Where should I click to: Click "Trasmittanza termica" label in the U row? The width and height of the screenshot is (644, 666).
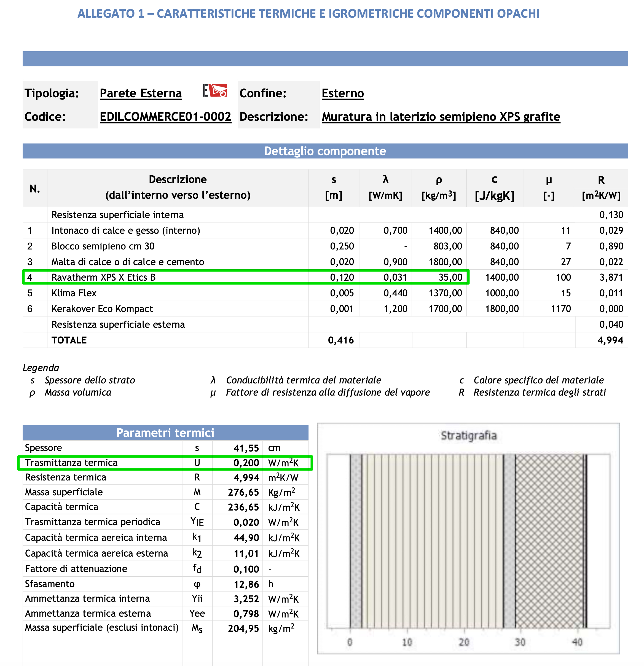[71, 463]
